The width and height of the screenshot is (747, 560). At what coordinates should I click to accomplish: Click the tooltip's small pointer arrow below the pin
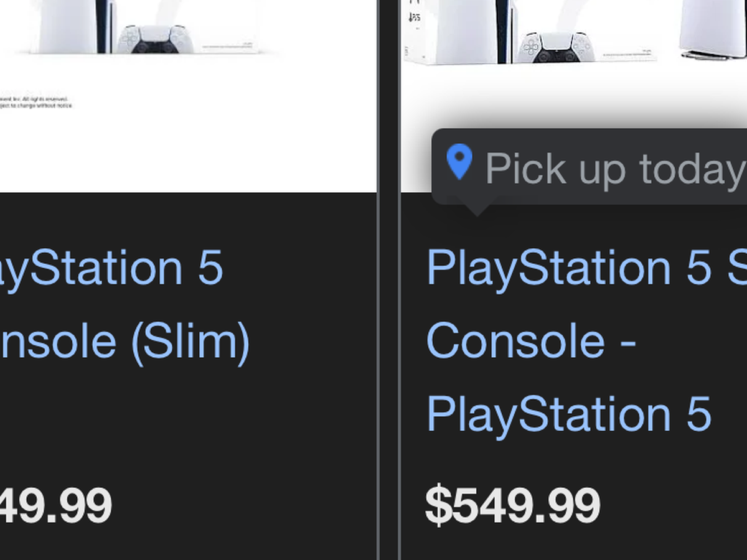tap(477, 209)
